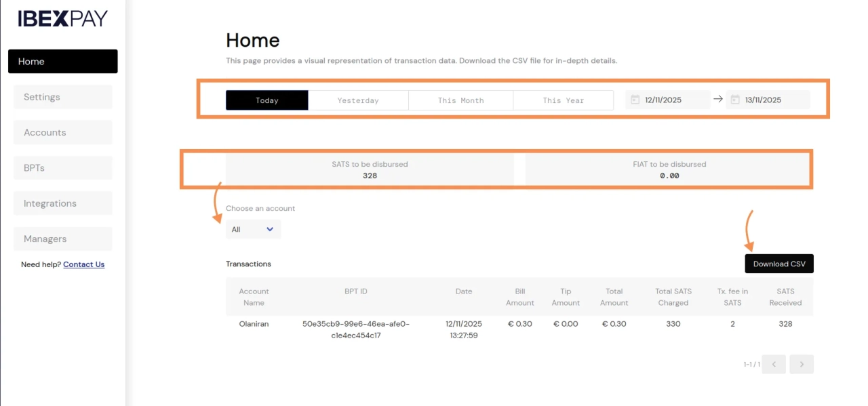This screenshot has height=406, width=868.
Task: Go to next transactions page arrow
Action: [x=802, y=364]
